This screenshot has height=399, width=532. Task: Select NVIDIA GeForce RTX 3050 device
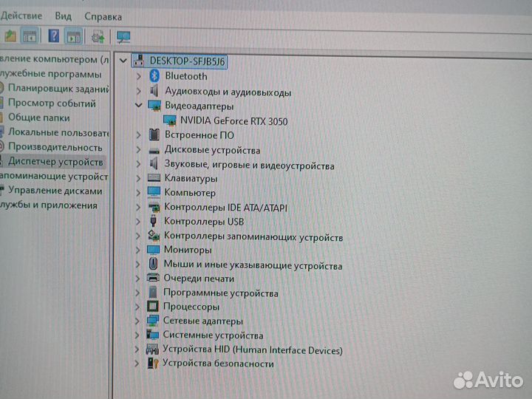coord(233,121)
